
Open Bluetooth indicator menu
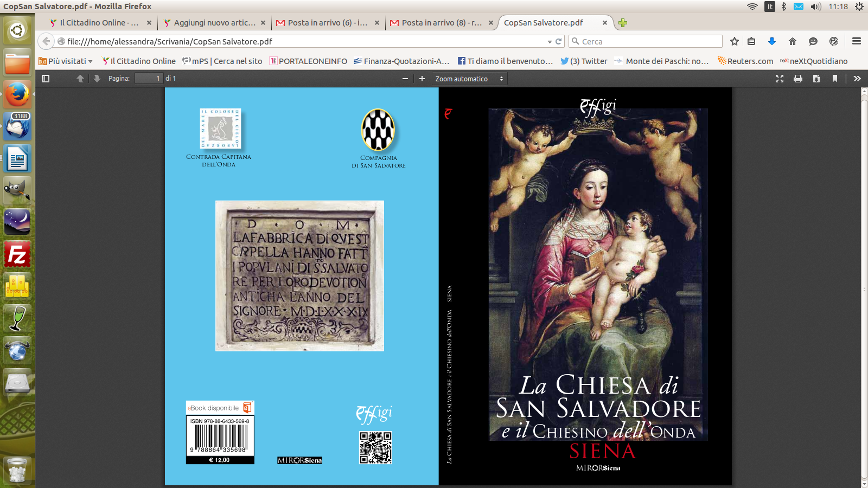[x=783, y=7]
